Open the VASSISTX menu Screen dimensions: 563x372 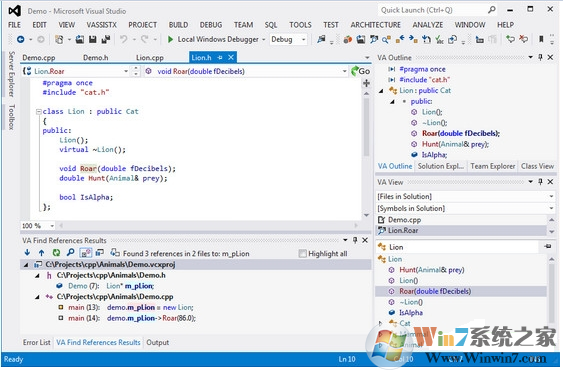(102, 25)
